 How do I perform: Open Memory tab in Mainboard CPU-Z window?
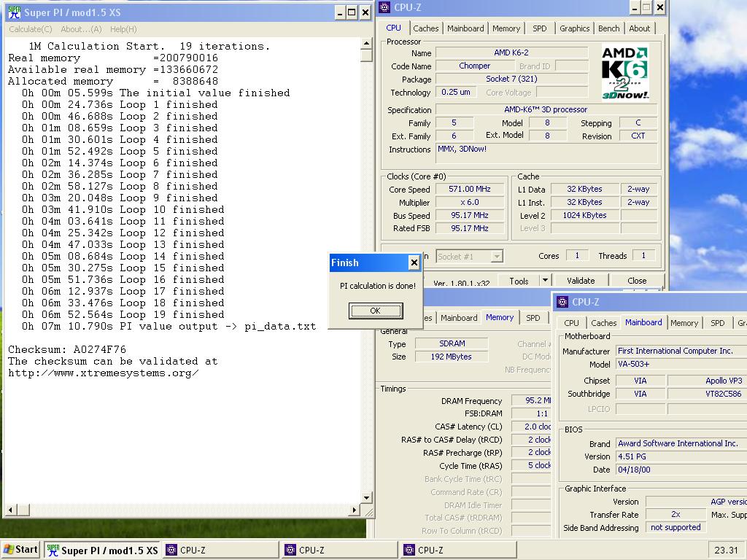tap(684, 323)
